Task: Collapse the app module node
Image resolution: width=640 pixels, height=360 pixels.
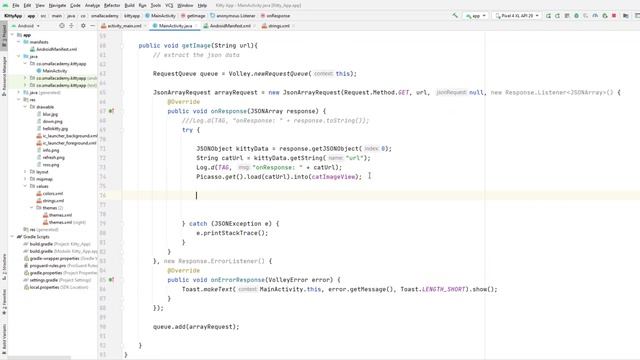Action: pos(12,35)
